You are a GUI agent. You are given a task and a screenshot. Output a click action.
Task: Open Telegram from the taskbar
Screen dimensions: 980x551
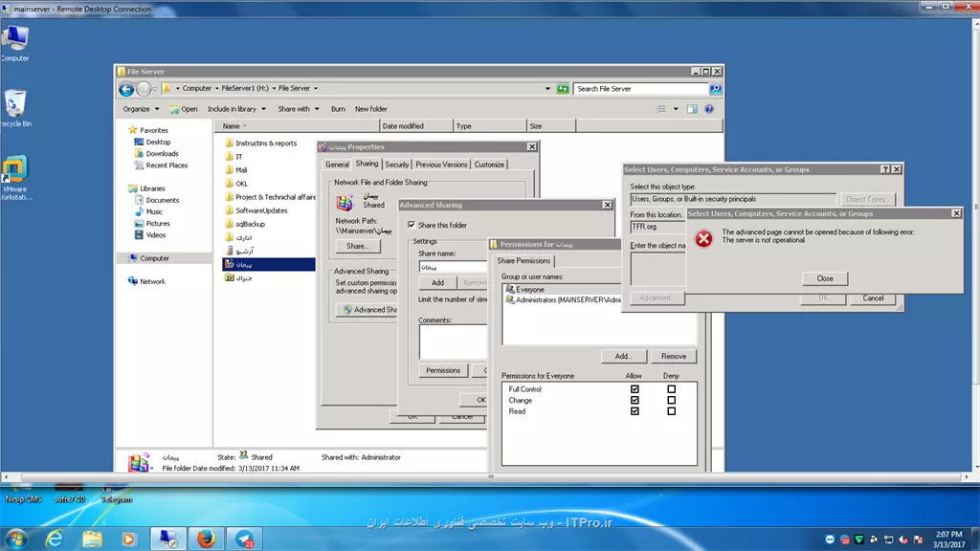pos(244,538)
